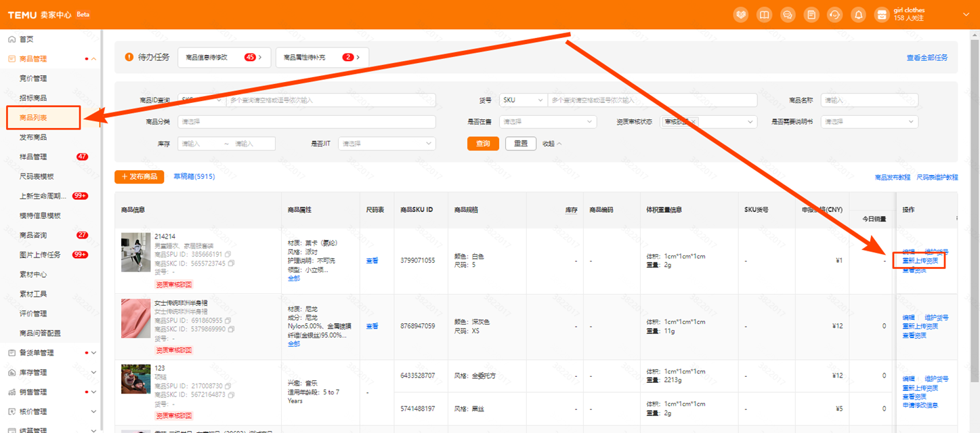Open the 商品信息待修改 pending task
This screenshot has width=980, height=433.
(x=223, y=58)
